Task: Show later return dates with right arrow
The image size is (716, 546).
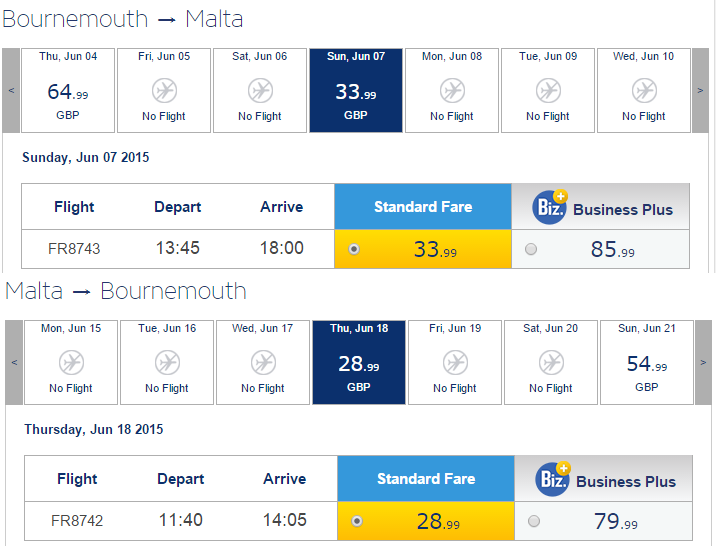Action: 703,362
